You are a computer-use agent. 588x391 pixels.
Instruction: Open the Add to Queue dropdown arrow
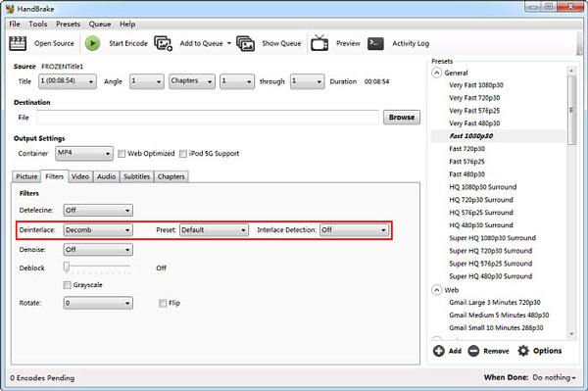[228, 43]
